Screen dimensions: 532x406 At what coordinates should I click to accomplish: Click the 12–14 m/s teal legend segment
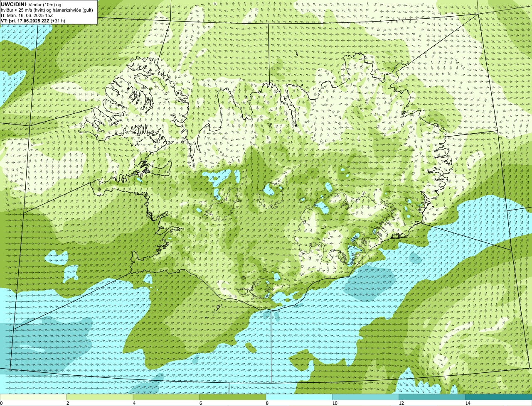pos(432,397)
